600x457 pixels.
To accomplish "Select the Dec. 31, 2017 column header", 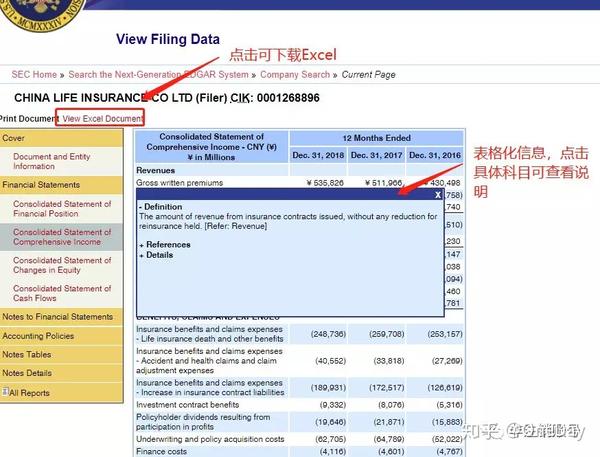I will 377,155.
